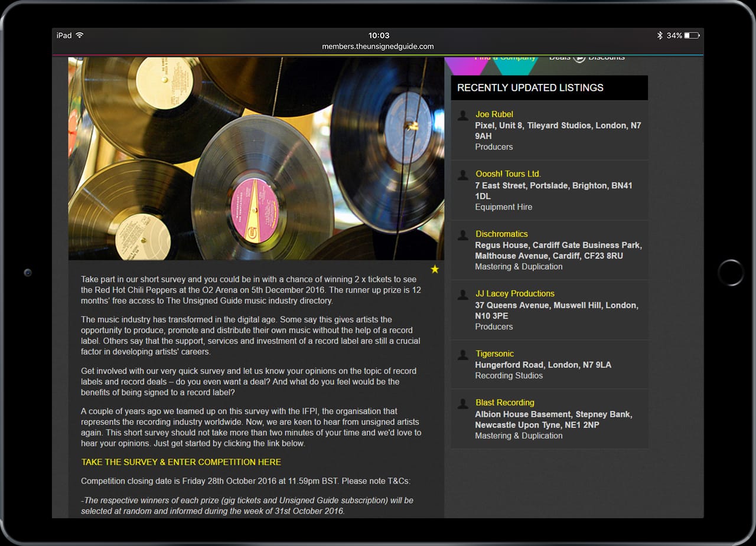This screenshot has width=756, height=546.
Task: Tap the 34% battery percentage
Action: point(674,35)
